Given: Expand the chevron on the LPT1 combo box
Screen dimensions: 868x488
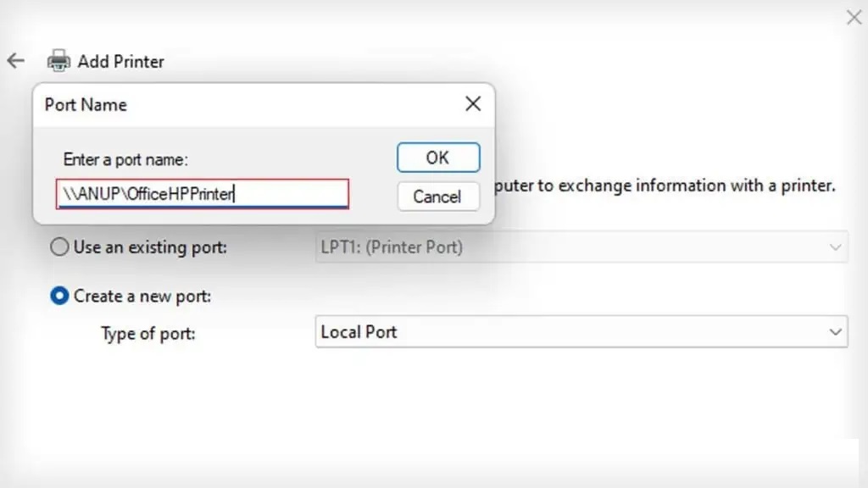Looking at the screenshot, I should coord(835,247).
